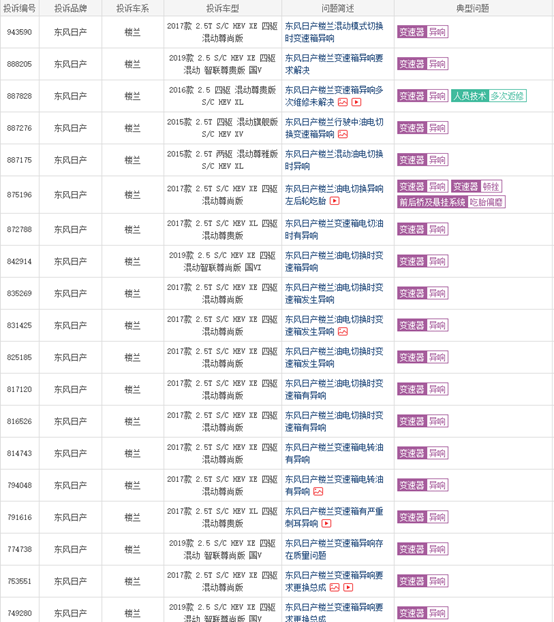
Task: Open video icon in complaint 887828 row
Action: coord(356,102)
